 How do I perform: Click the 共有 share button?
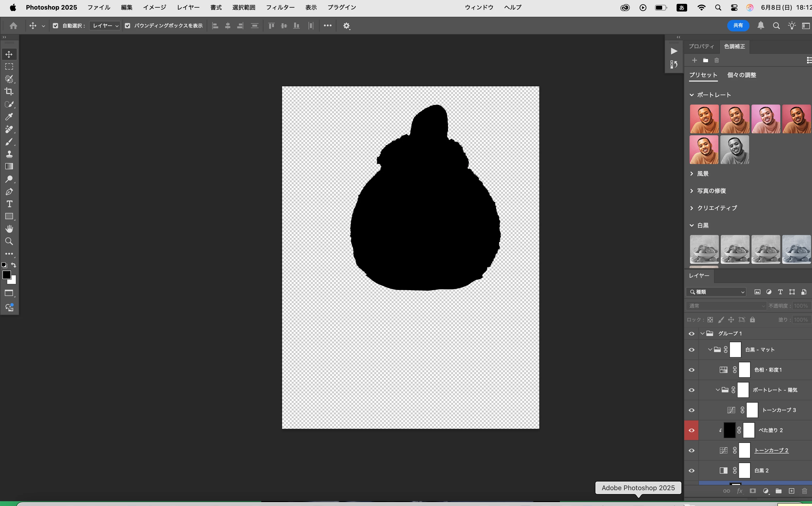point(738,25)
